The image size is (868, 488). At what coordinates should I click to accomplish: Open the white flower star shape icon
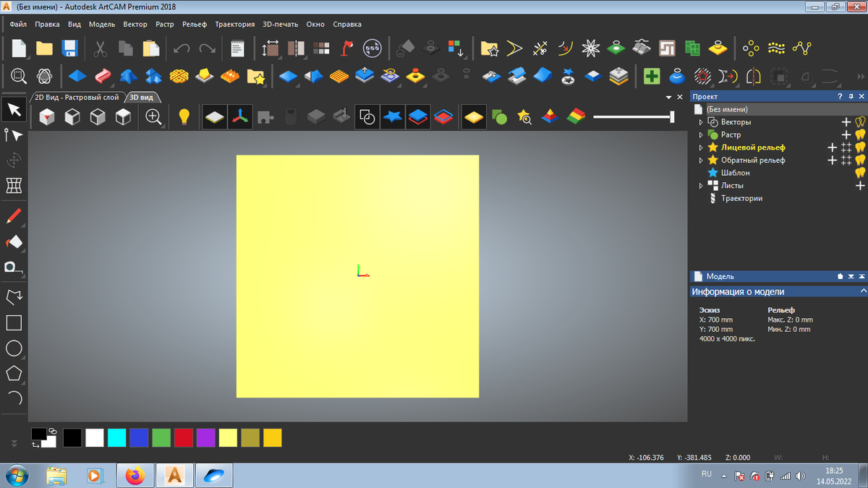pos(592,48)
